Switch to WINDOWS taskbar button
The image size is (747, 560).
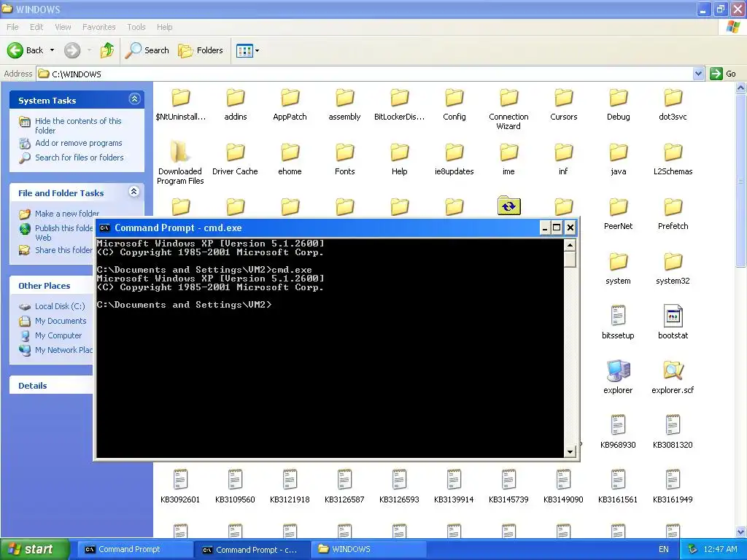367,549
